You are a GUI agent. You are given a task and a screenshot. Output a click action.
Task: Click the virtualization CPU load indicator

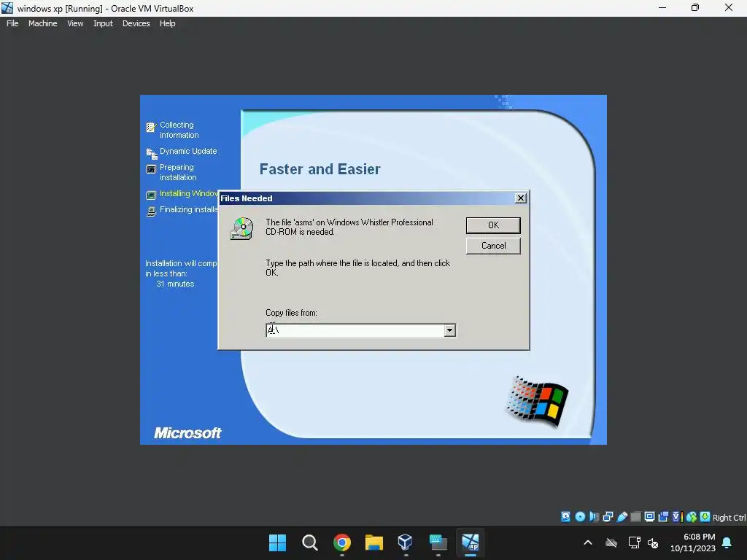pos(678,517)
